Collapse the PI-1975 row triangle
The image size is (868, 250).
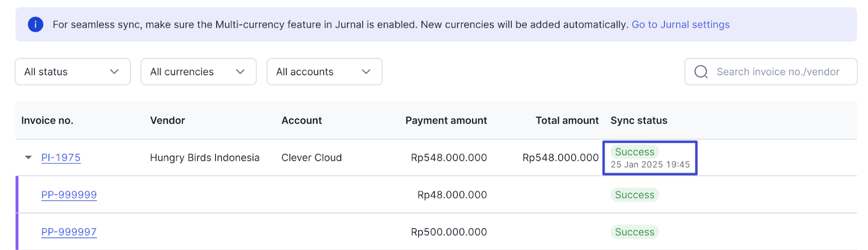tap(28, 158)
